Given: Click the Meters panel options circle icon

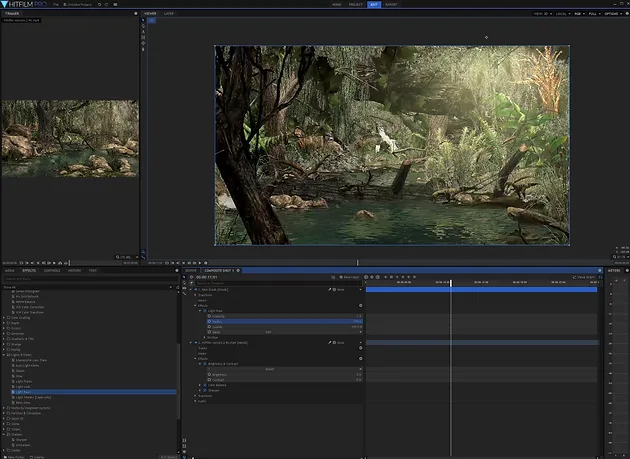Looking at the screenshot, I should coord(627,270).
